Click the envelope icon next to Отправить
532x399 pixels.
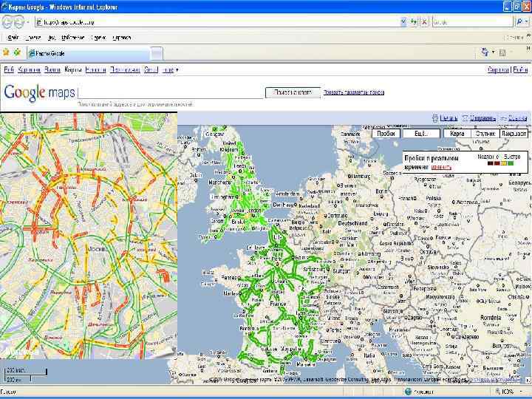click(x=465, y=118)
